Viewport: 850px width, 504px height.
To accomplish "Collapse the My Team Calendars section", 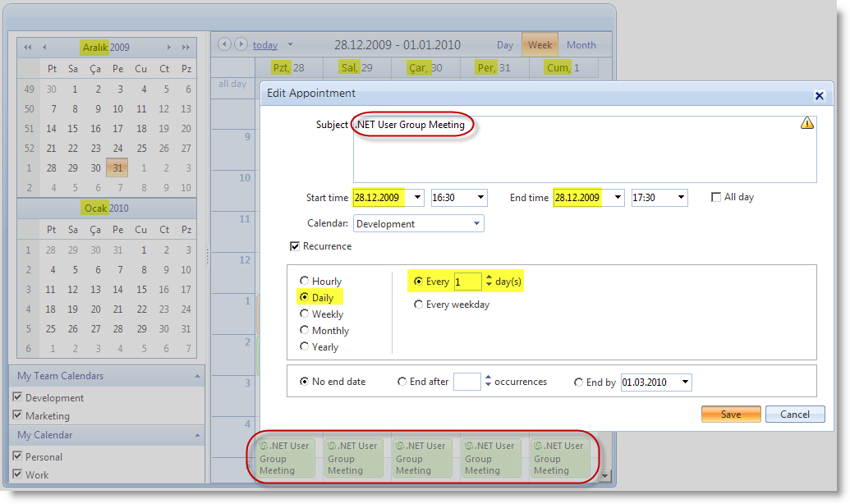I will tap(197, 376).
